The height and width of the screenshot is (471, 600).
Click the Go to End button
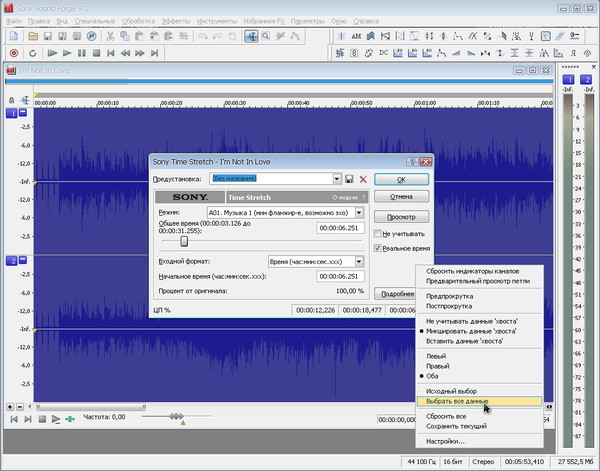point(154,53)
